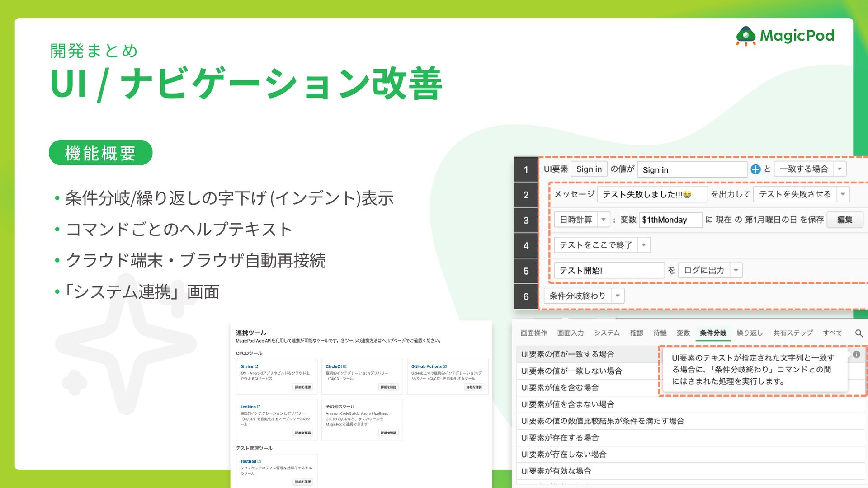Select the 条件分岐 tab
The image size is (868, 488).
[713, 333]
